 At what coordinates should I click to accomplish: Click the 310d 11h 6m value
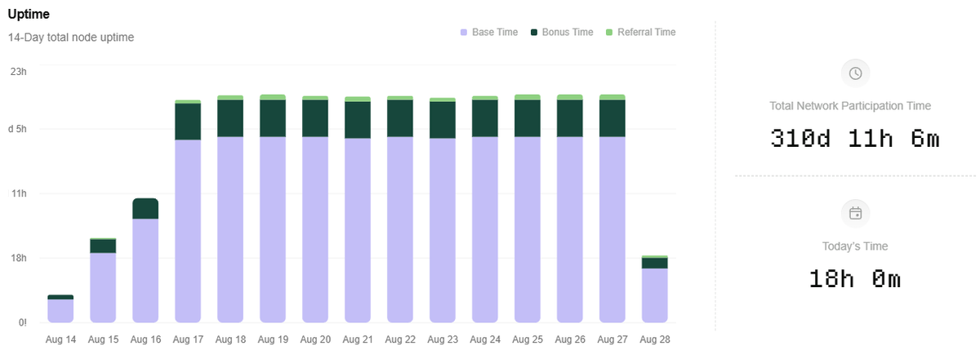pyautogui.click(x=855, y=139)
